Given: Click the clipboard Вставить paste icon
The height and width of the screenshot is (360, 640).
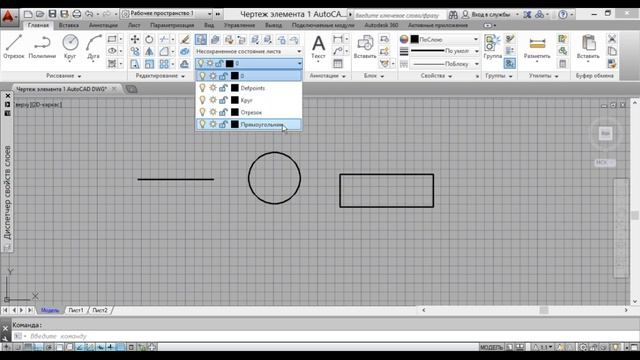Looking at the screenshot, I should pos(588,47).
